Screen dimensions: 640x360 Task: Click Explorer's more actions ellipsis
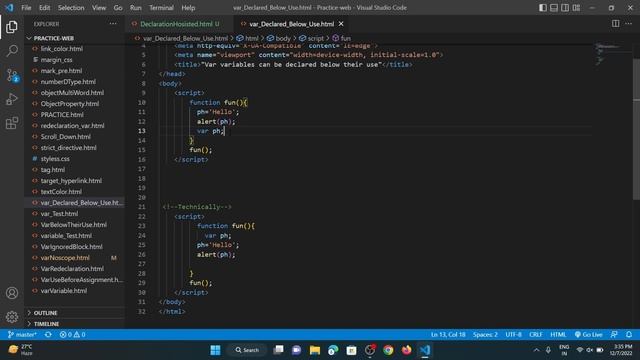pyautogui.click(x=113, y=24)
